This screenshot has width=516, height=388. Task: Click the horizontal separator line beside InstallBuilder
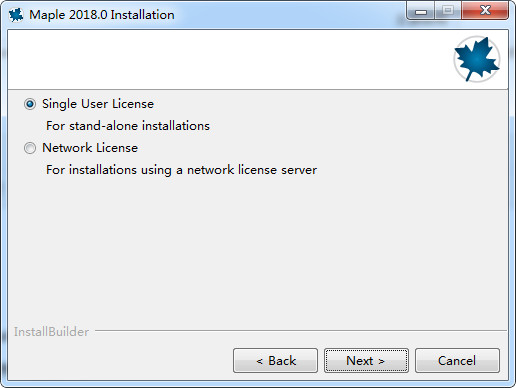301,331
